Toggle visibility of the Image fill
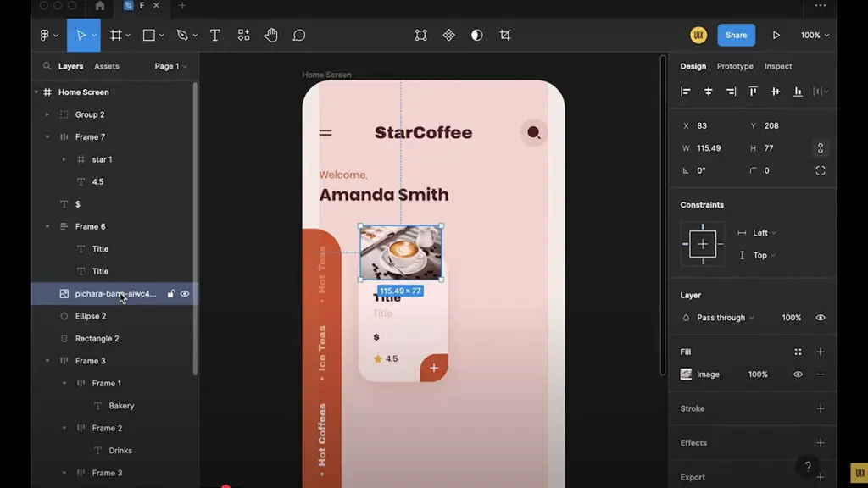The height and width of the screenshot is (488, 868). pyautogui.click(x=798, y=374)
